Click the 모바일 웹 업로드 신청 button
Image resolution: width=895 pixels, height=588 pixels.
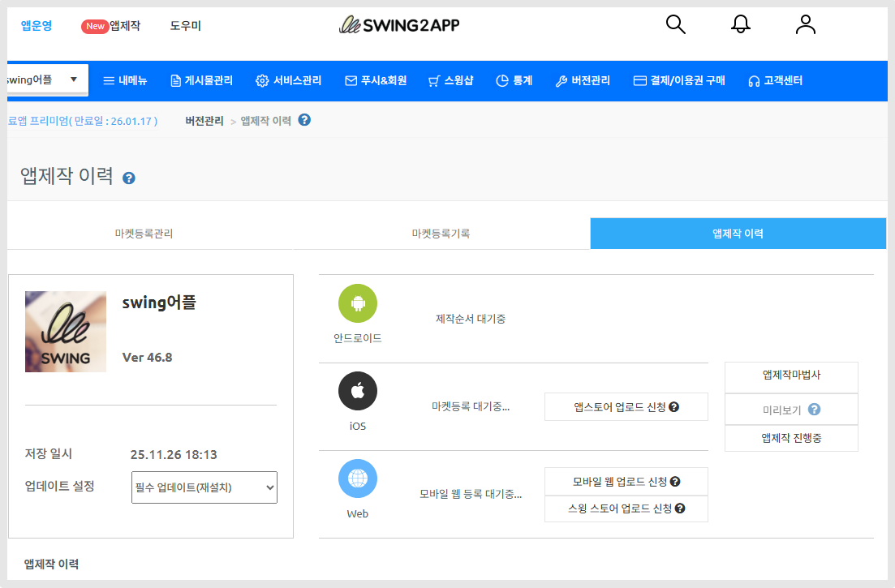point(626,482)
